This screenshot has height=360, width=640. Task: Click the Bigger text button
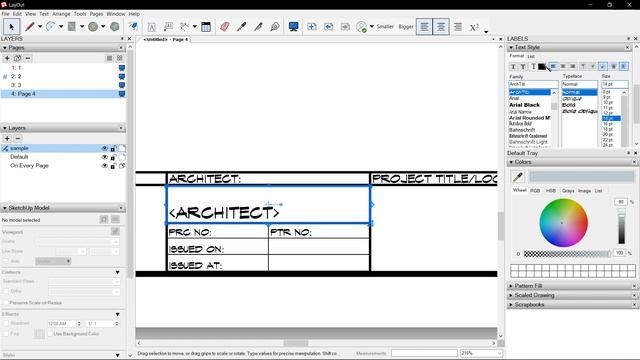[406, 27]
